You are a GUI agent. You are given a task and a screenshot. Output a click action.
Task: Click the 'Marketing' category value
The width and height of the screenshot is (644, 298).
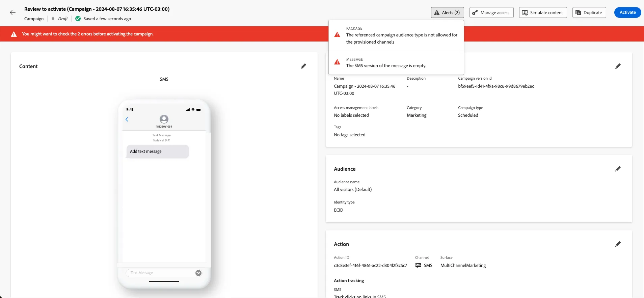point(417,115)
